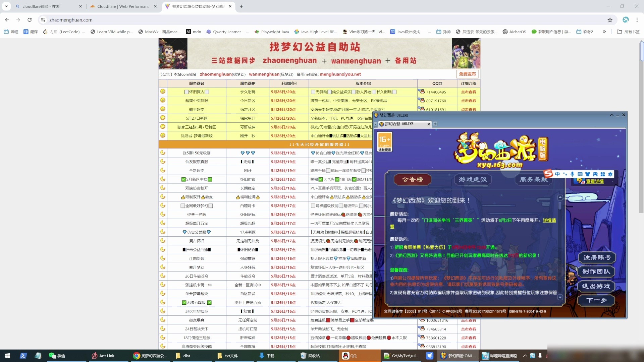Click the 制作团队 button
Screen dimensions: 644x362
coord(596,271)
